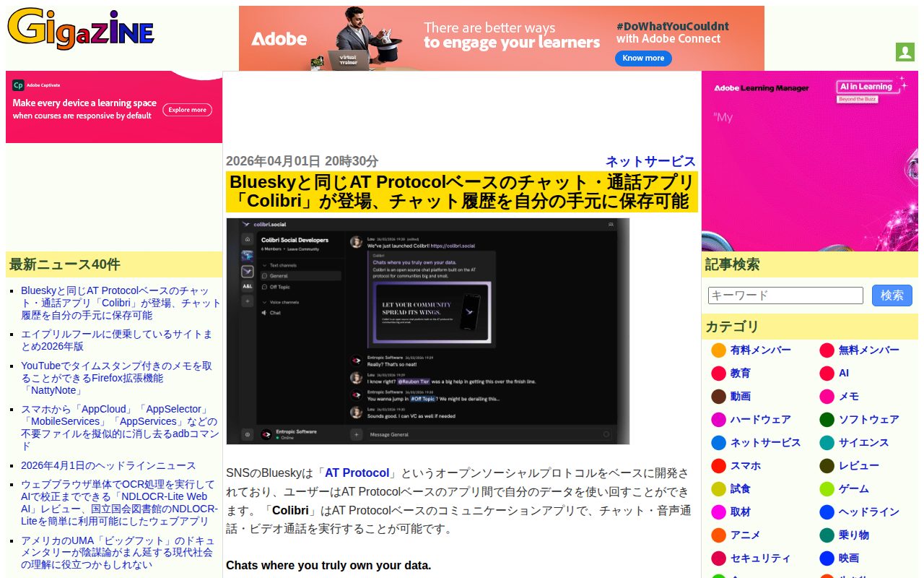Open the 試食 category link

tap(741, 489)
